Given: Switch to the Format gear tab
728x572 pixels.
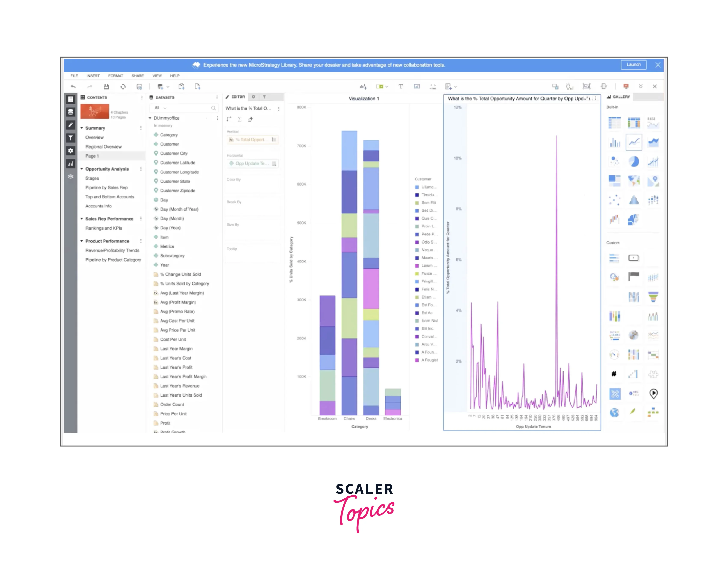Looking at the screenshot, I should (x=253, y=97).
